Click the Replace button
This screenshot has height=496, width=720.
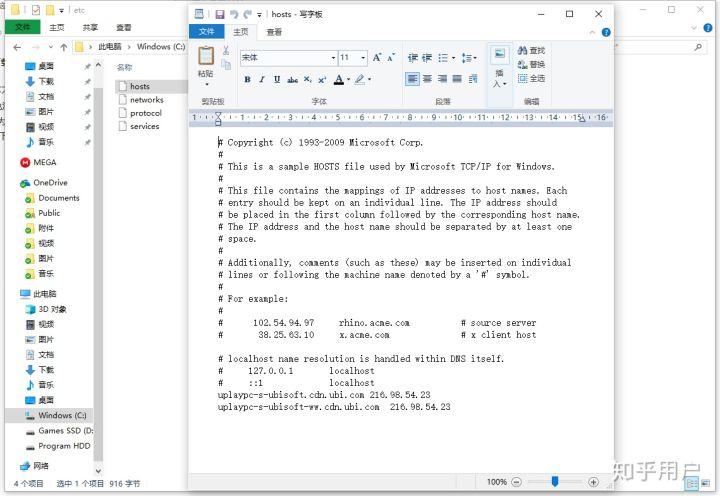click(531, 64)
